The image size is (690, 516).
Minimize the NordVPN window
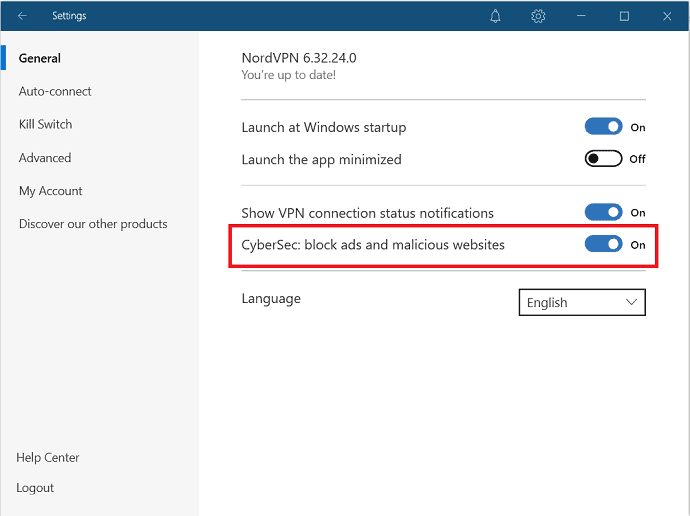tap(581, 16)
